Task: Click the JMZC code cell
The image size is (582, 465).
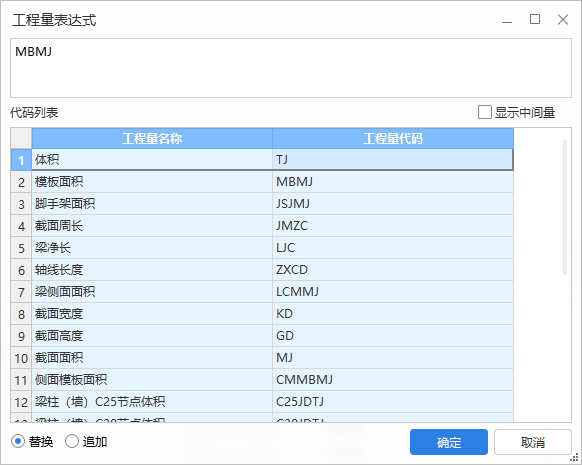Action: 393,226
